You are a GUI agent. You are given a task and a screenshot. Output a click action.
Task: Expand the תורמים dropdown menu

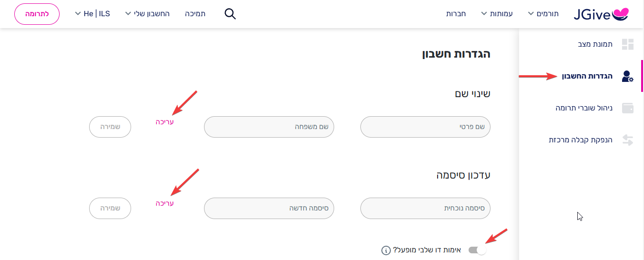pos(543,14)
